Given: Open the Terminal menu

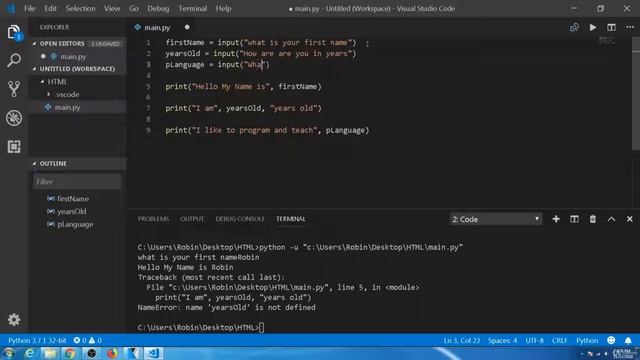Looking at the screenshot, I should tap(193, 9).
